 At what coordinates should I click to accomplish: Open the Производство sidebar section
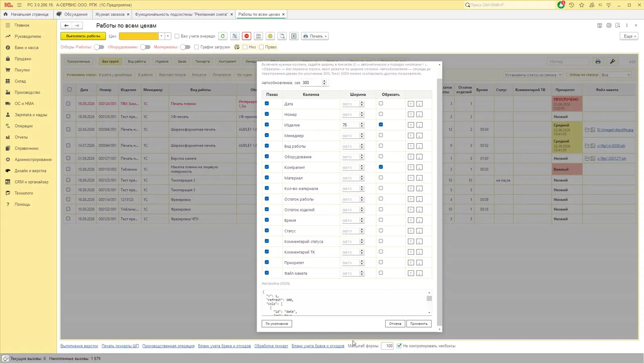click(27, 93)
